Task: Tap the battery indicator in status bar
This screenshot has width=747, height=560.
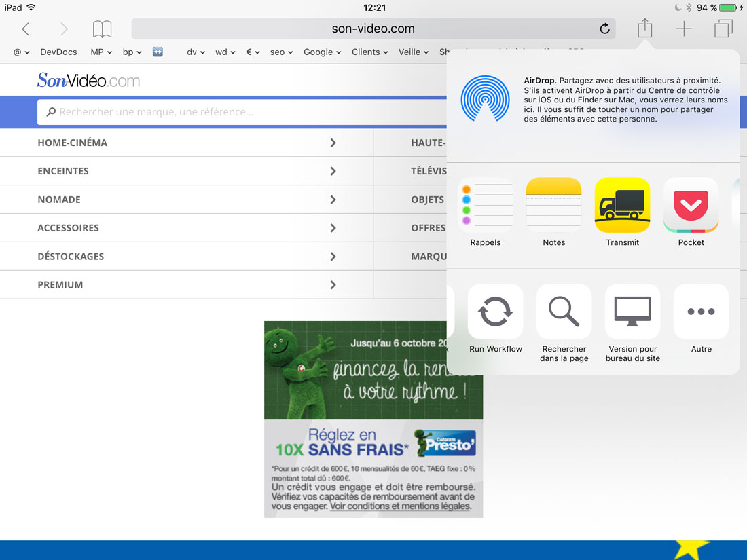Action: 729,7
